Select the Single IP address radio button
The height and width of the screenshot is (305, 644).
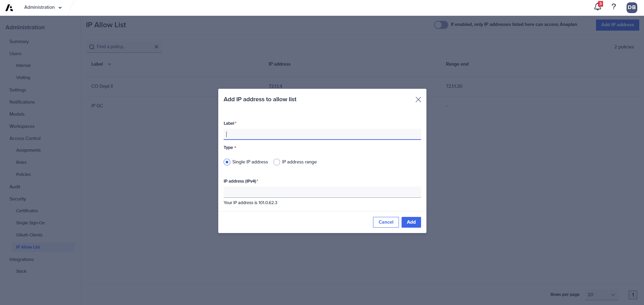[227, 162]
